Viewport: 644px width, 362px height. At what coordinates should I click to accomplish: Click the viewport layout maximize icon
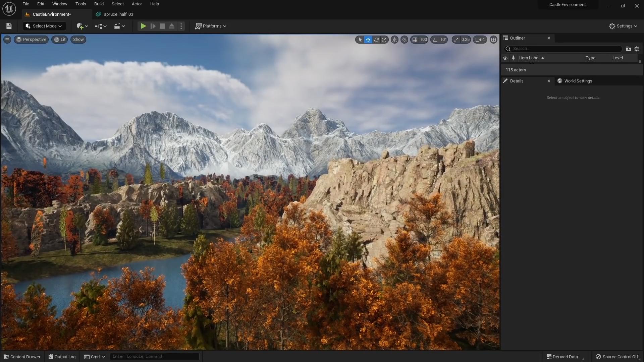click(x=493, y=40)
